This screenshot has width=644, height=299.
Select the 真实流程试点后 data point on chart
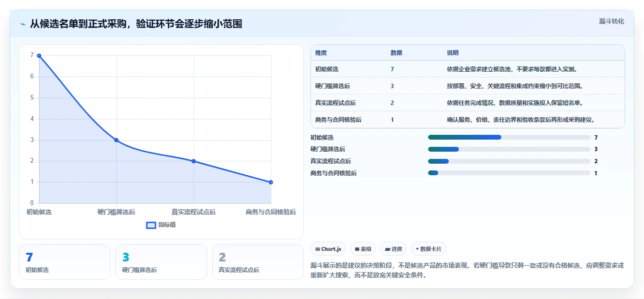pyautogui.click(x=193, y=161)
